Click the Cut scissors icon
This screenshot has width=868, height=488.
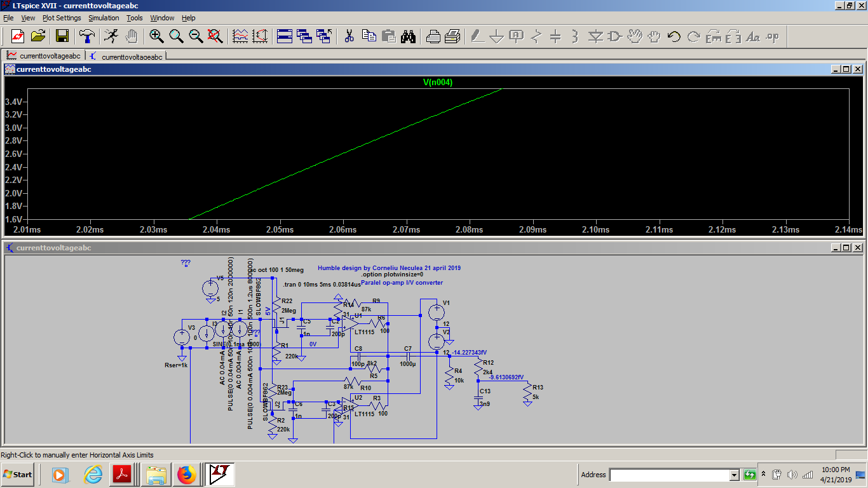tap(349, 36)
